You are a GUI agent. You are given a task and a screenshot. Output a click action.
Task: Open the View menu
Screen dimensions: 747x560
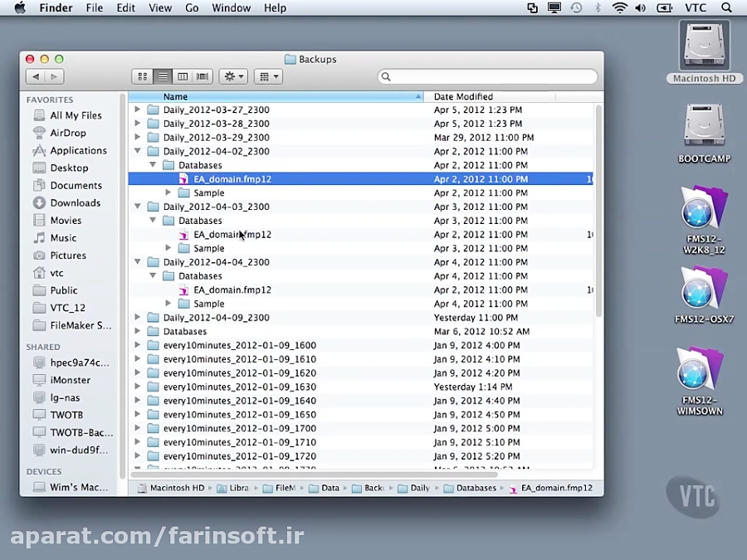click(x=159, y=7)
